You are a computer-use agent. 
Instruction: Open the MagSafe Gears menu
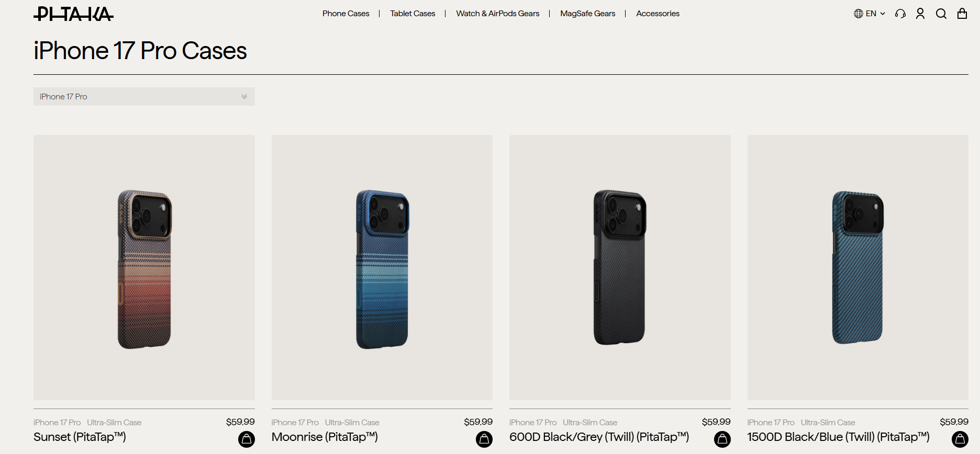587,14
